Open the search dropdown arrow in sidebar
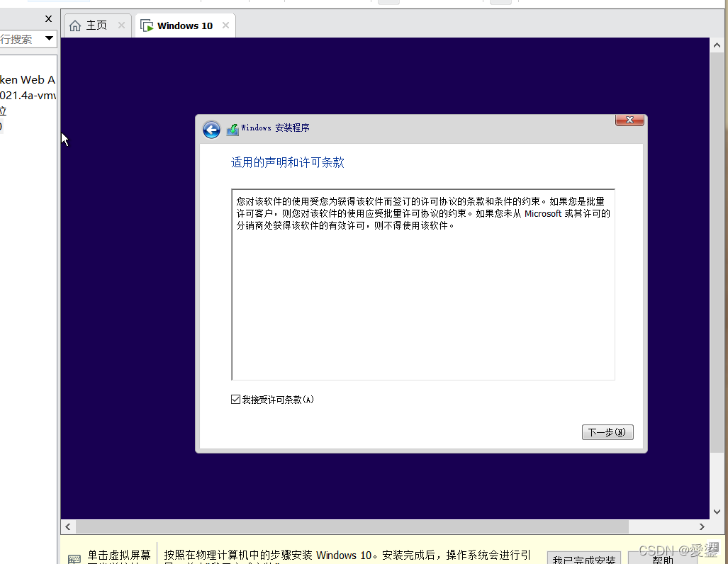This screenshot has width=728, height=564. point(49,38)
